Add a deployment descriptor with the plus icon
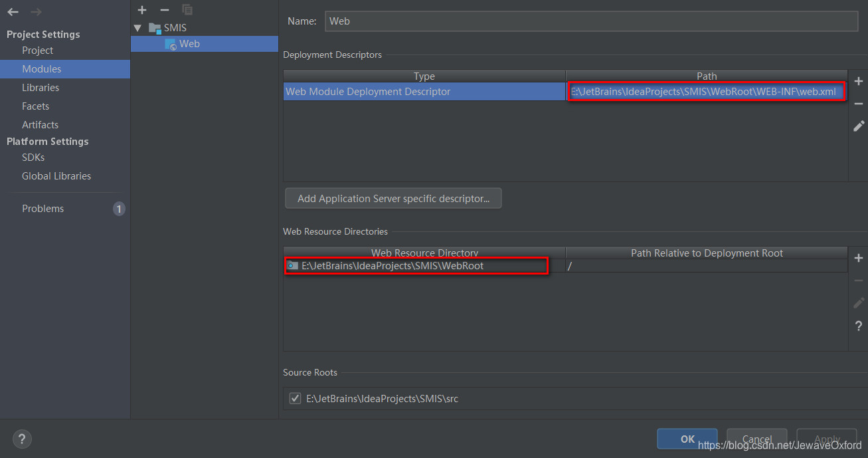Screen dimensions: 868x458 858,81
